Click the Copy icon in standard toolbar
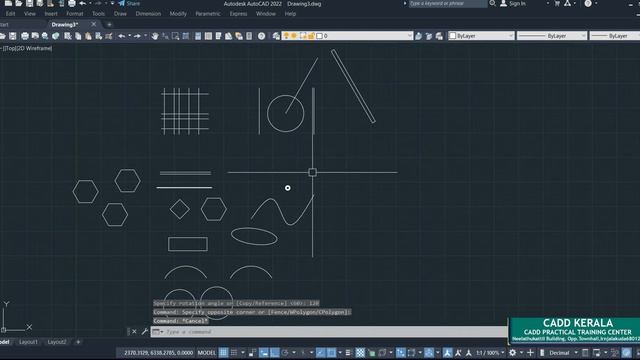 (x=78, y=36)
